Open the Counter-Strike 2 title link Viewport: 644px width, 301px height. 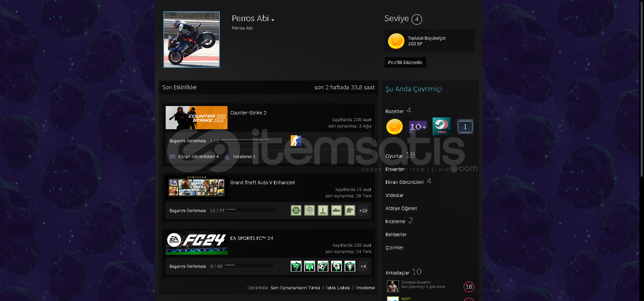pos(248,113)
